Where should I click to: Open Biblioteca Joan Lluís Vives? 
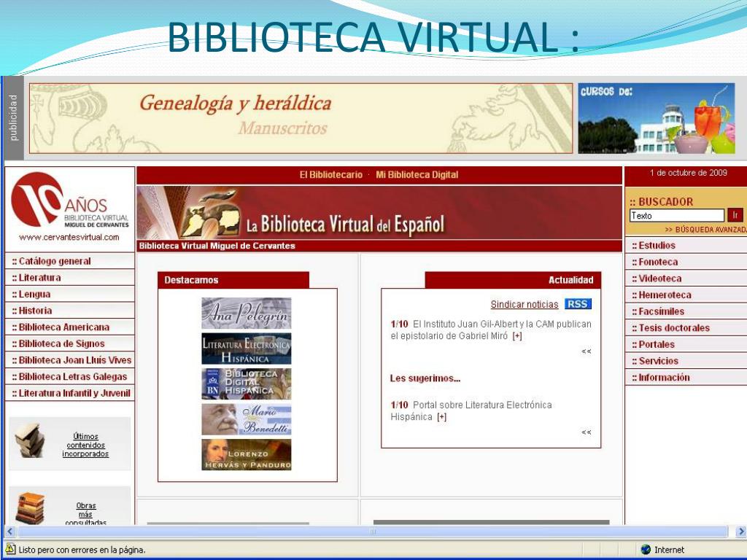click(69, 360)
